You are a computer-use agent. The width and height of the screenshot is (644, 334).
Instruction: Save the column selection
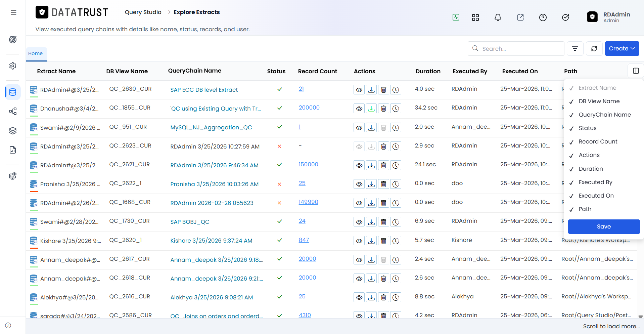coord(604,226)
